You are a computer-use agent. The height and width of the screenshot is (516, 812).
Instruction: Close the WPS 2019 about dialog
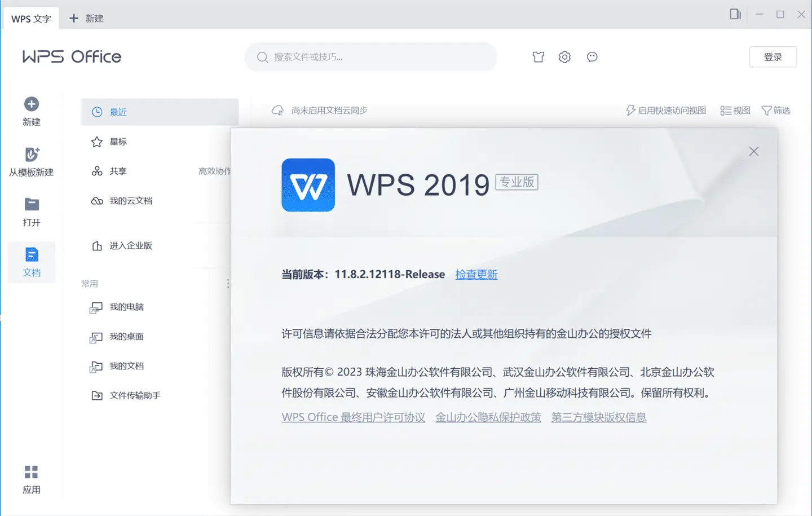(x=753, y=151)
